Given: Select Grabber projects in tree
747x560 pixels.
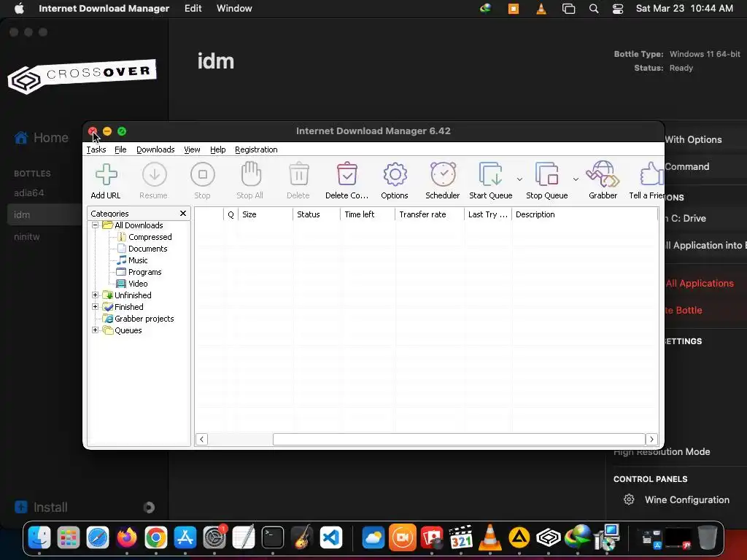Looking at the screenshot, I should click(144, 319).
